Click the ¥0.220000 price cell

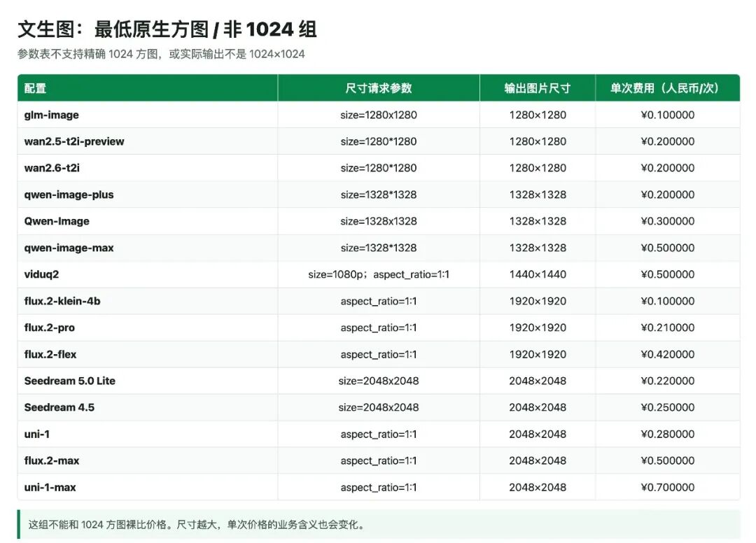tap(668, 381)
